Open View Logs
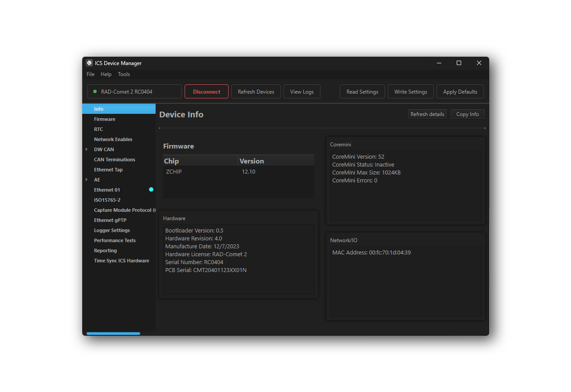The height and width of the screenshot is (392, 571). point(302,91)
